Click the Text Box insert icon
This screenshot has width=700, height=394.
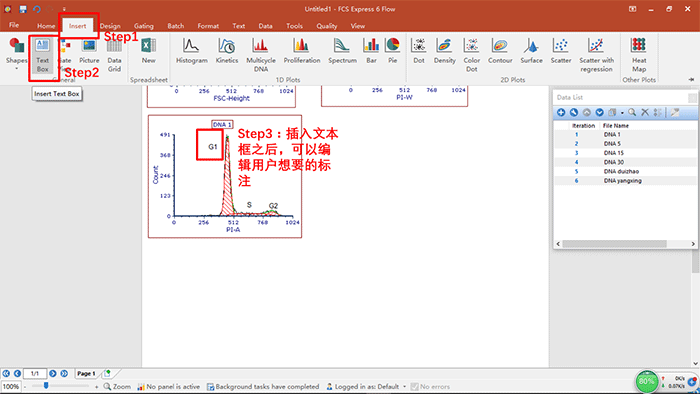(42, 55)
